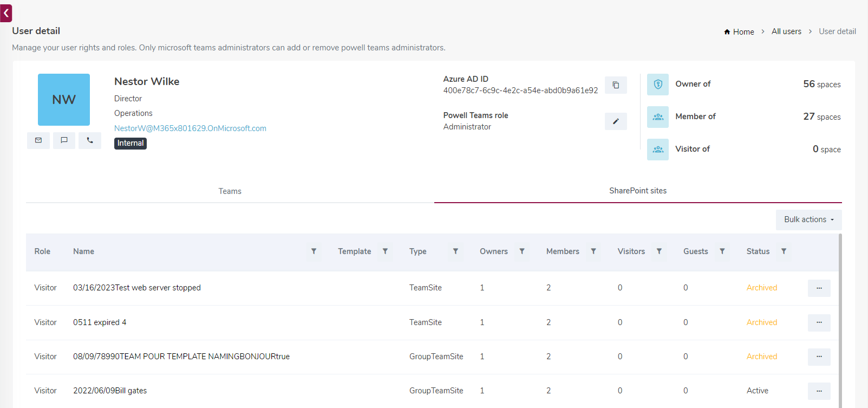Select site name 0511 expired 4
This screenshot has height=408, width=868.
pyautogui.click(x=100, y=322)
